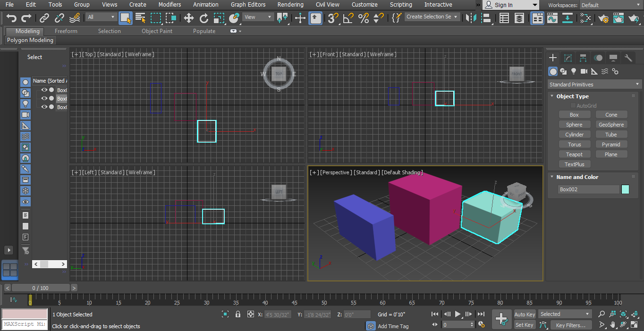Switch to the Freeform ribbon tab
644x331 pixels.
pos(66,31)
